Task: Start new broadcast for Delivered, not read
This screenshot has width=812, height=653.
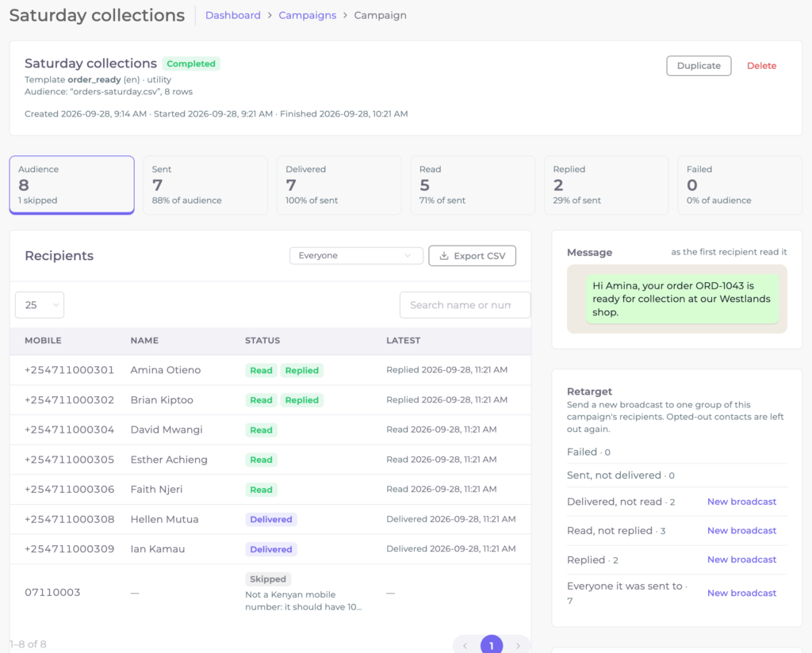Action: click(741, 502)
